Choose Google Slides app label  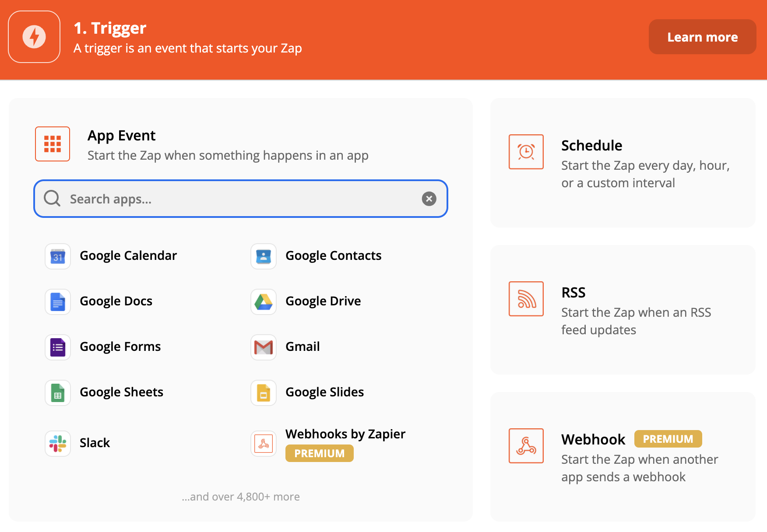pyautogui.click(x=325, y=392)
